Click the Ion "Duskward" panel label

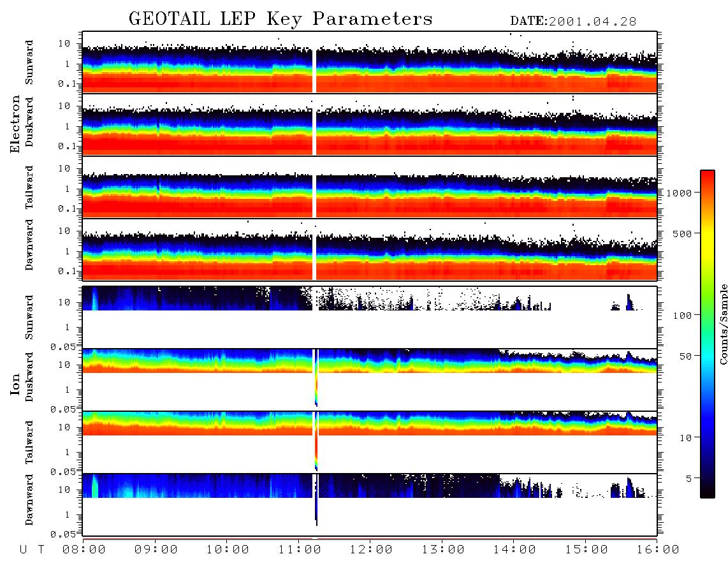coord(29,377)
